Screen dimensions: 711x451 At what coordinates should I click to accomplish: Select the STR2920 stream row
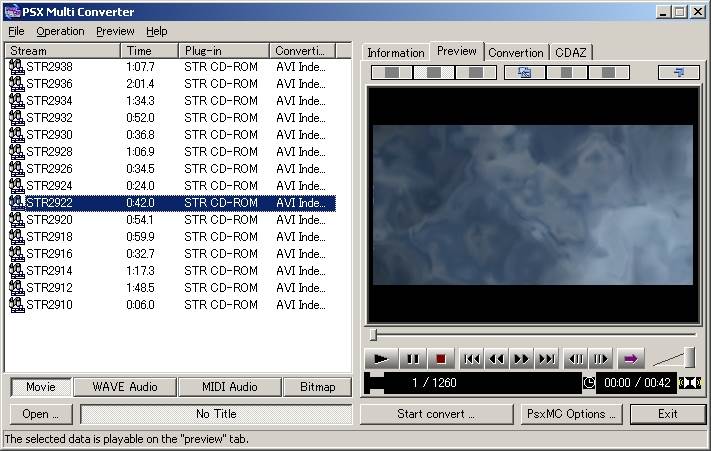click(x=172, y=220)
